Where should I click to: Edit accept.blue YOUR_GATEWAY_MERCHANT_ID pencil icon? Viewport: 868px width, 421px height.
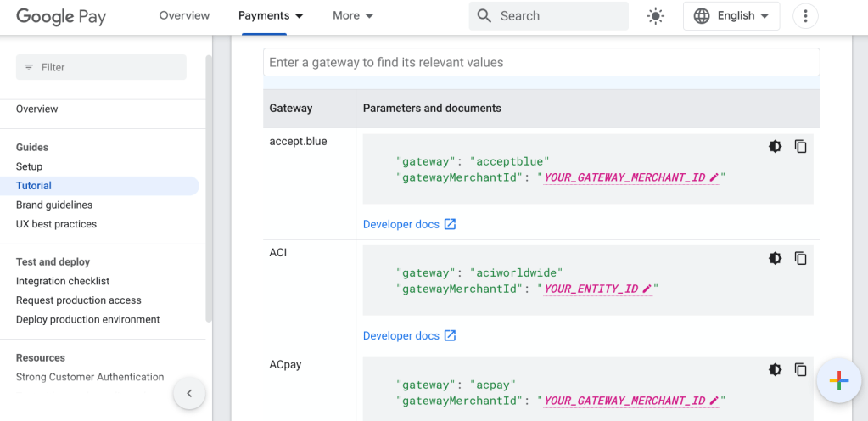(714, 177)
